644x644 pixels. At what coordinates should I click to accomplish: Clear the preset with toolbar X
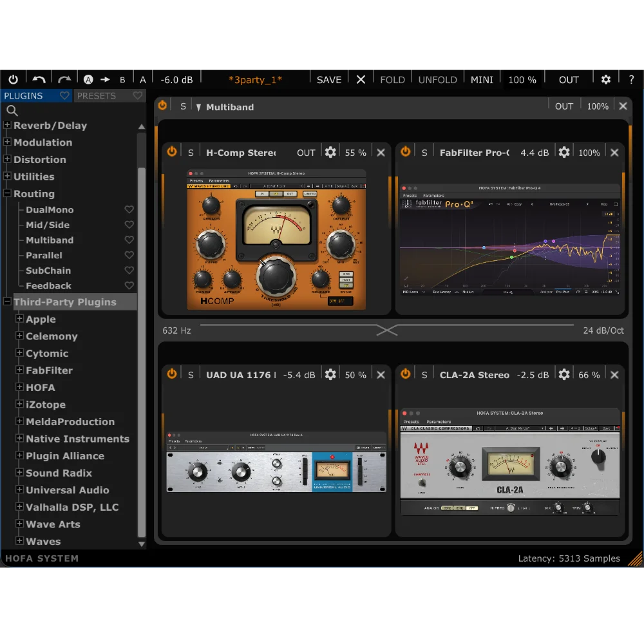point(361,79)
